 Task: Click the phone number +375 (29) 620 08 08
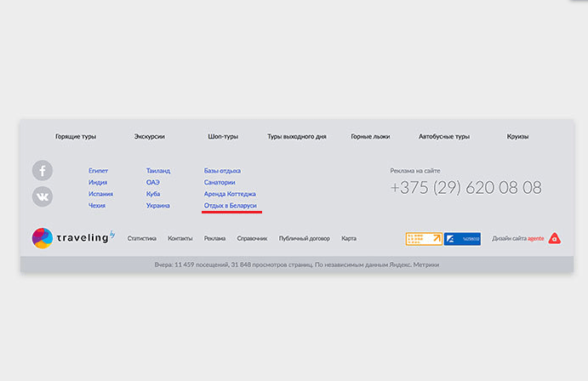point(465,188)
